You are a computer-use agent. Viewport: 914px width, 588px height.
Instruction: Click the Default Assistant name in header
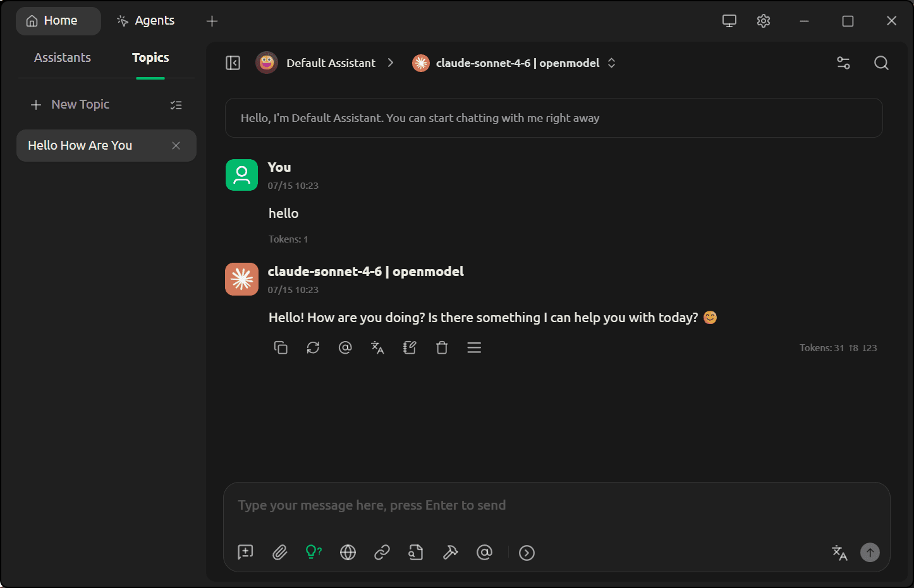click(331, 63)
